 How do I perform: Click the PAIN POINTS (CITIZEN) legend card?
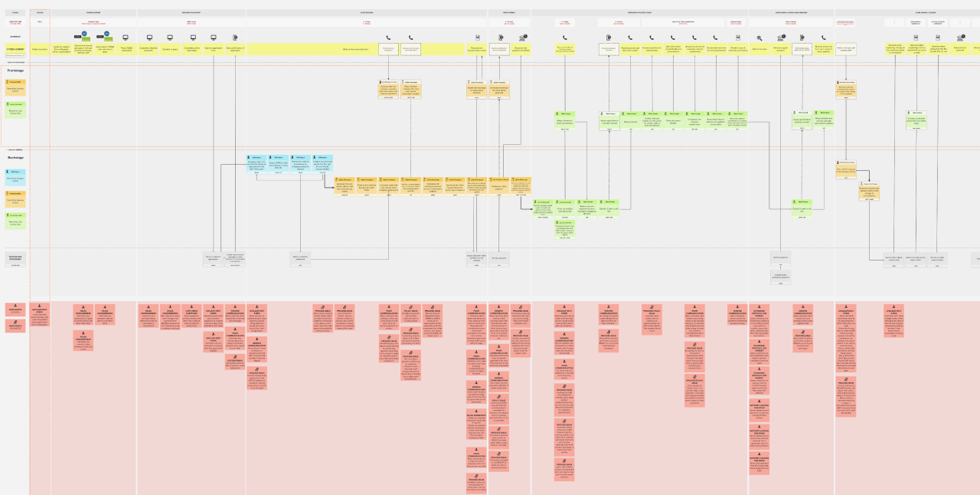15,310
